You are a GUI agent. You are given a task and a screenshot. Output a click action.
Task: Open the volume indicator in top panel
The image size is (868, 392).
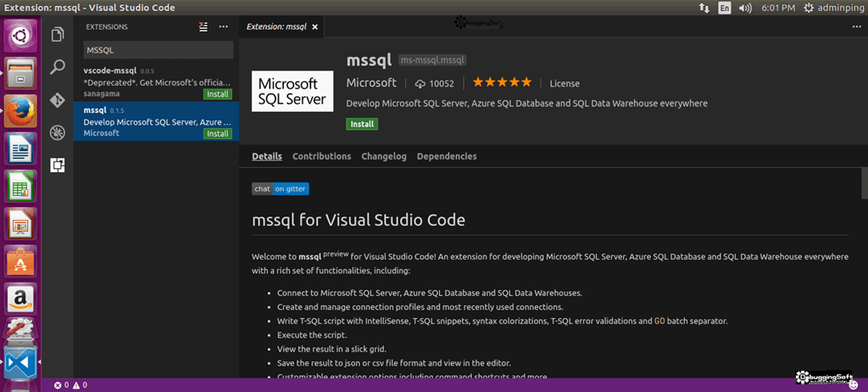745,8
